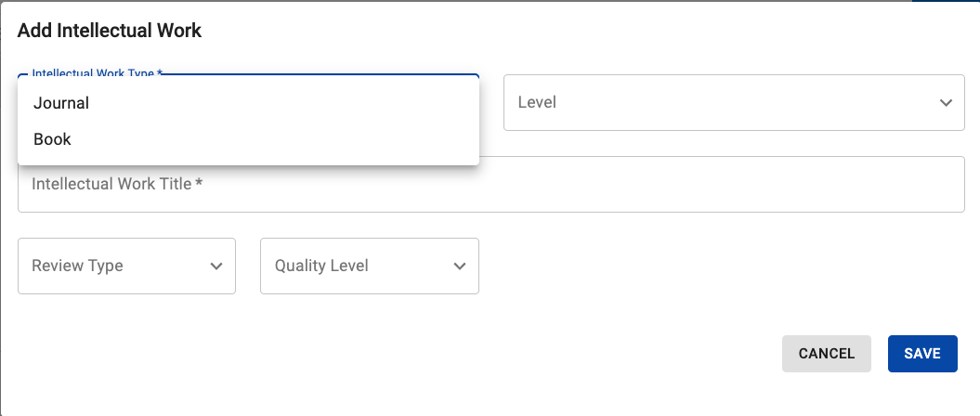This screenshot has height=416, width=980.
Task: Click the Level placeholder text
Action: pyautogui.click(x=537, y=102)
